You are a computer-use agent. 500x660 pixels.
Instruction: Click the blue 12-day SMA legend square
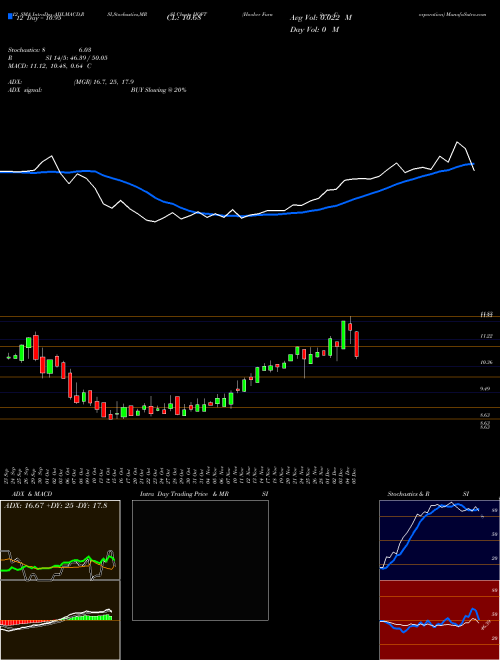pos(10,17)
